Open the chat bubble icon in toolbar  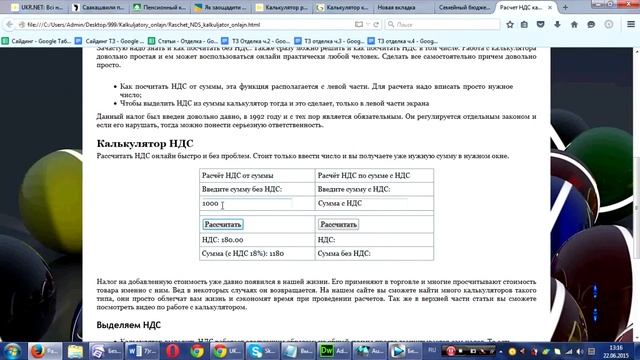[x=591, y=24]
